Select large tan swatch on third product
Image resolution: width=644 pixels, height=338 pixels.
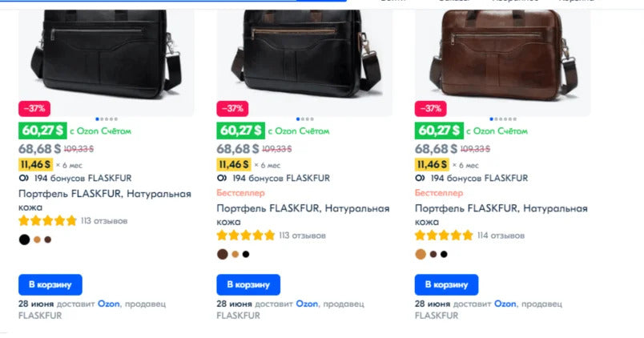tap(421, 254)
